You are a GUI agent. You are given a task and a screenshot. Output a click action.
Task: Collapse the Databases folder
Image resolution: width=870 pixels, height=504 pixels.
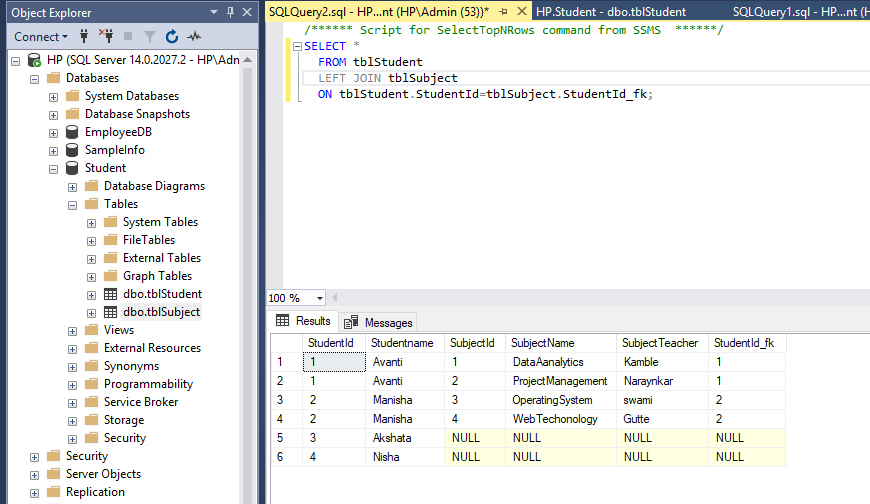tap(34, 79)
